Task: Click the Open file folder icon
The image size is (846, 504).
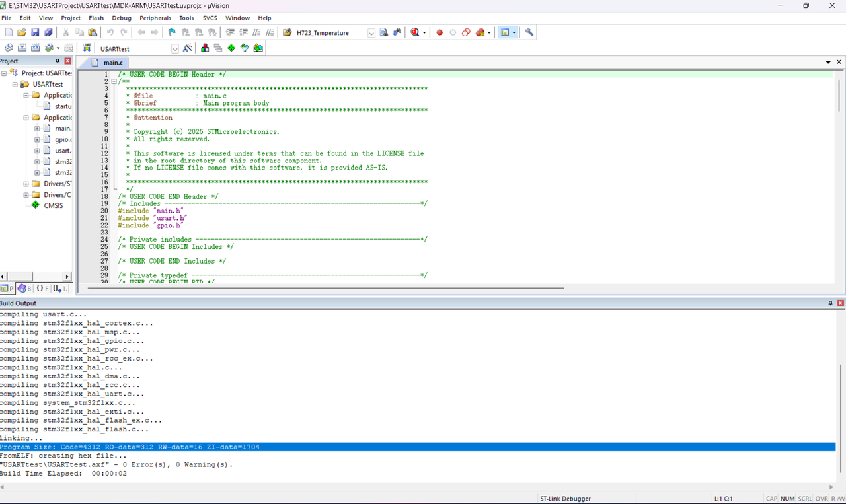Action: tap(22, 32)
